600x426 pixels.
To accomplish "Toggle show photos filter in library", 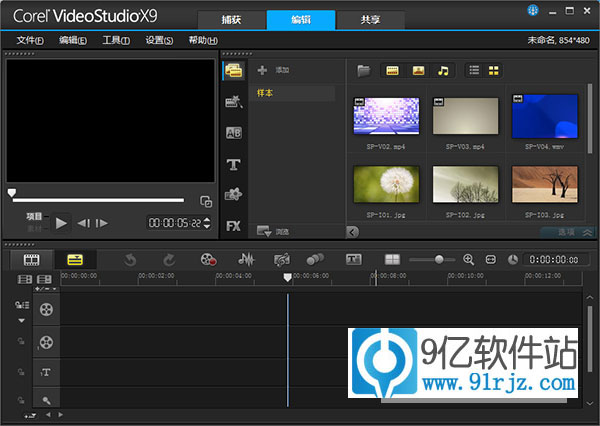I will (418, 70).
